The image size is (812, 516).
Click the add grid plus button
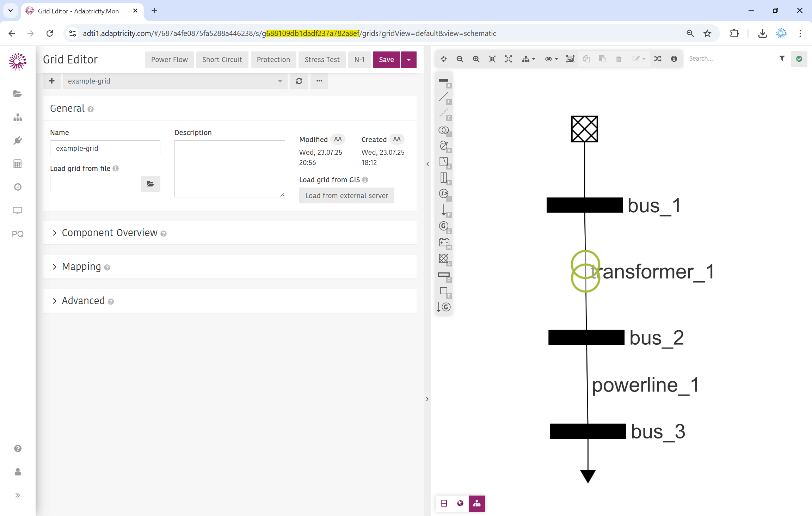click(52, 81)
